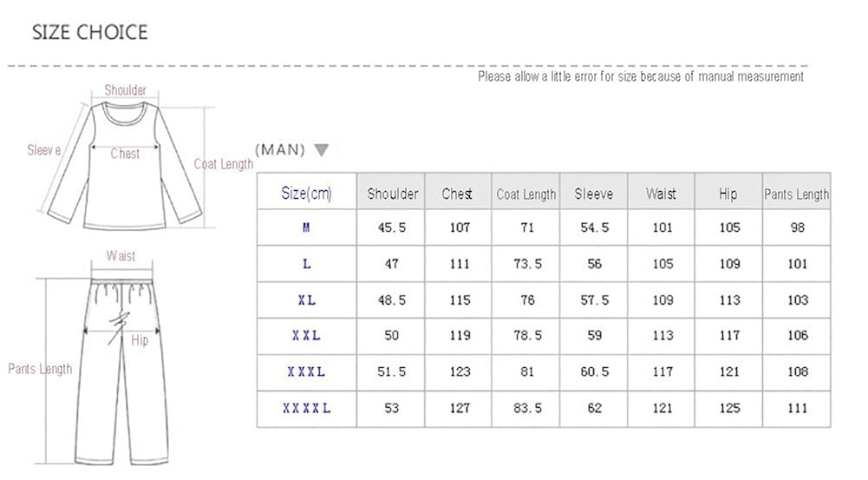Select the M size row label
The width and height of the screenshot is (868, 480).
(307, 227)
